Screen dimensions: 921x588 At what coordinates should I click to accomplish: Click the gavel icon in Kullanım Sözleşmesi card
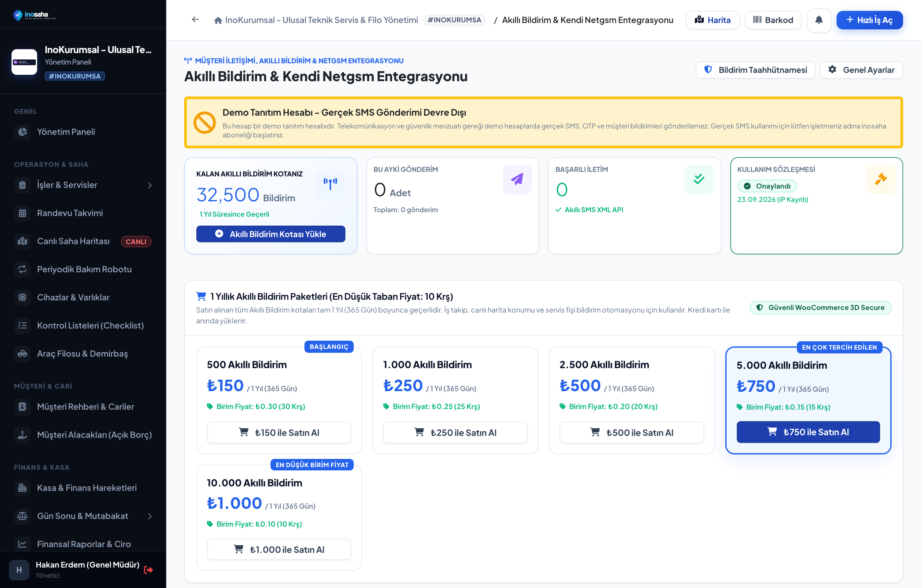pyautogui.click(x=880, y=179)
